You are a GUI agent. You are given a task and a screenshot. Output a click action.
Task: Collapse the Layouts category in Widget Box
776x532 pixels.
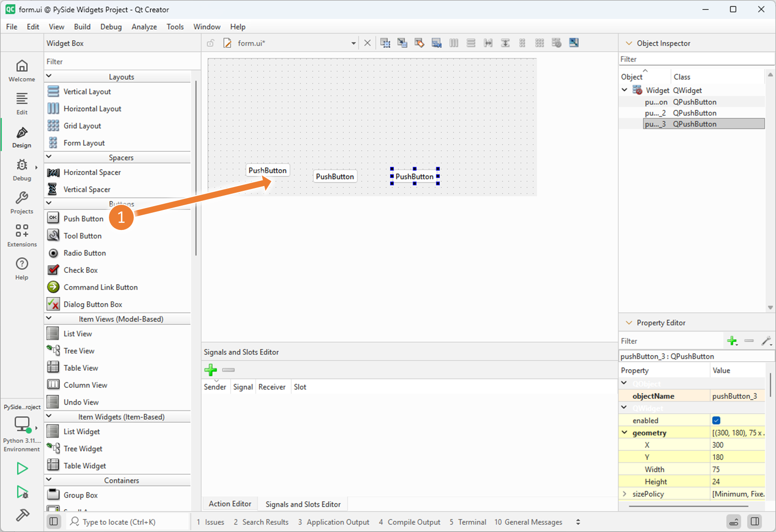tap(49, 76)
